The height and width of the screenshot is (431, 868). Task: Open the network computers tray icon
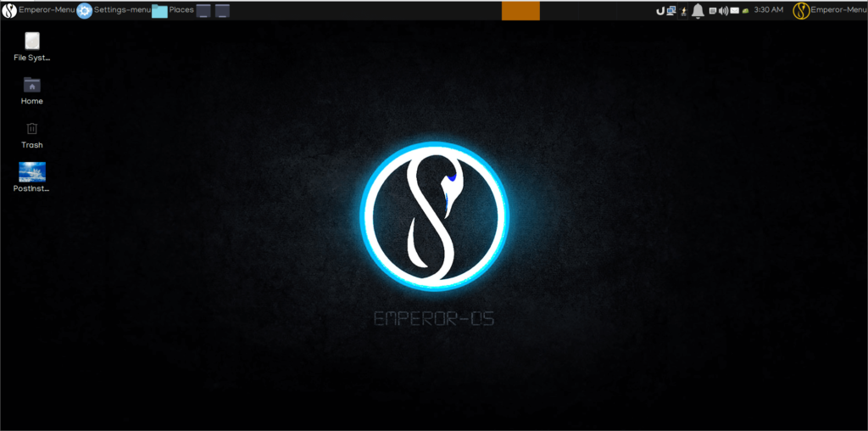click(671, 10)
